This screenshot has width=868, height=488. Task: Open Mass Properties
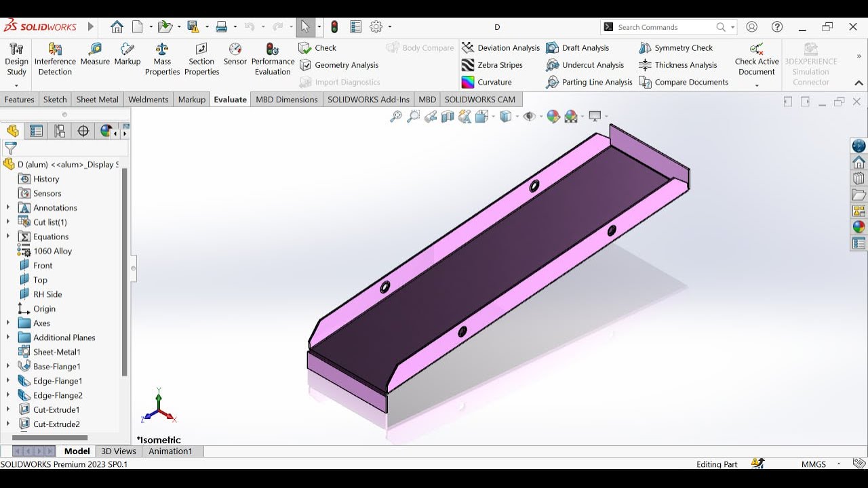click(162, 60)
